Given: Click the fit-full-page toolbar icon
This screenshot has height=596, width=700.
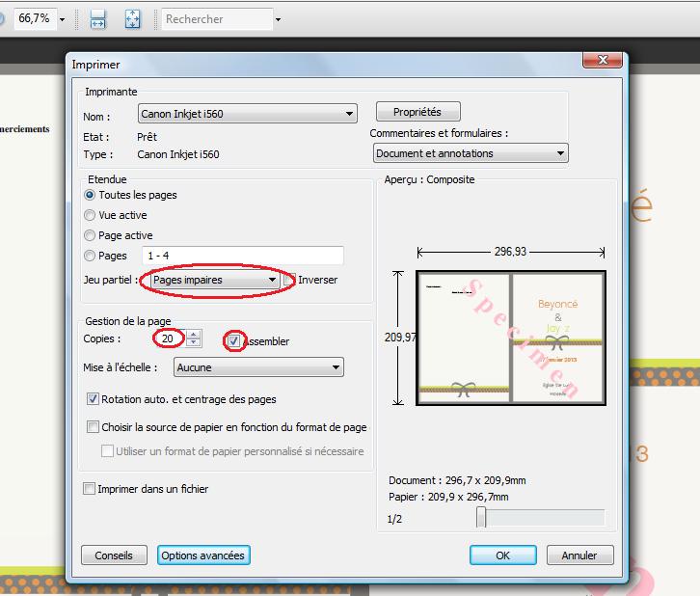Looking at the screenshot, I should pyautogui.click(x=133, y=18).
